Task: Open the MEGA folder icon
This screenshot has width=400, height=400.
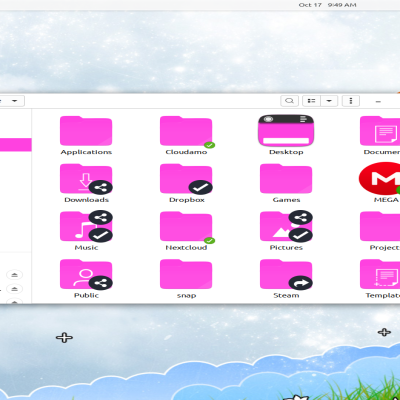Action: click(x=380, y=178)
